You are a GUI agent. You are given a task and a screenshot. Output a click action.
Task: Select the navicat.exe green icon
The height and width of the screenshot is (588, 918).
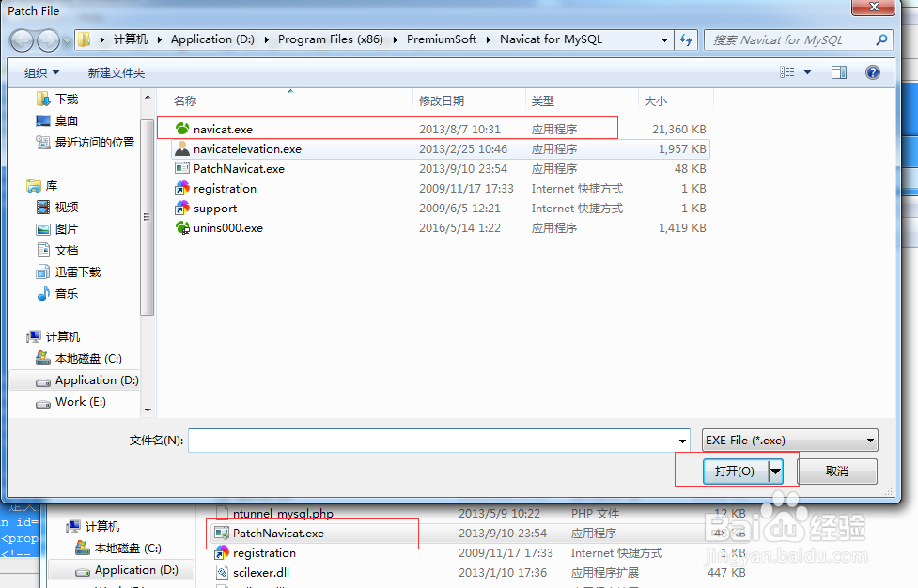coord(182,128)
